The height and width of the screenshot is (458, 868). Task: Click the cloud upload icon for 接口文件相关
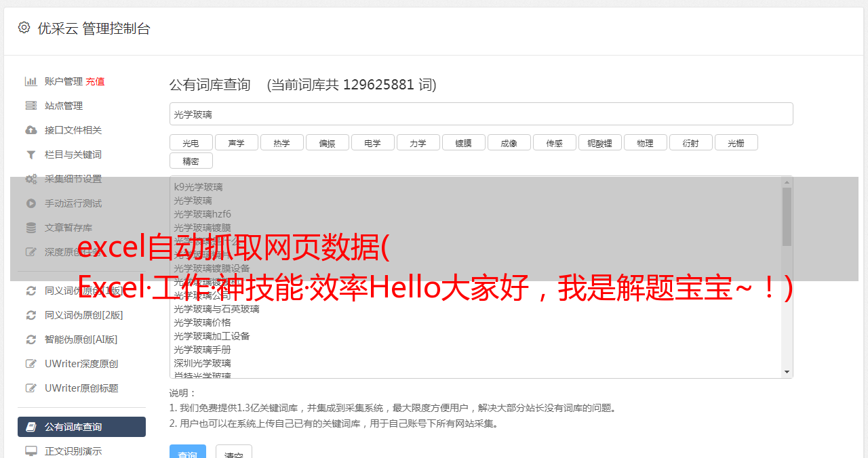31,130
